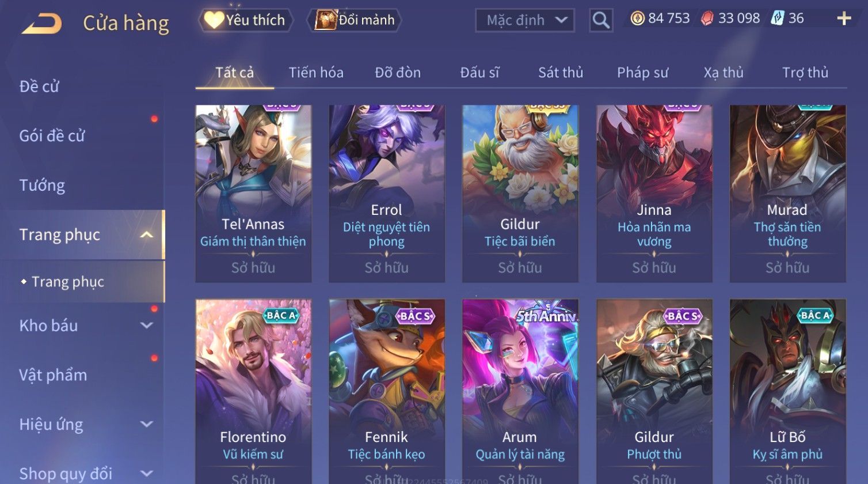Screen dimensions: 868x484
Task: Click the gold coin currency icon
Action: pyautogui.click(x=637, y=18)
